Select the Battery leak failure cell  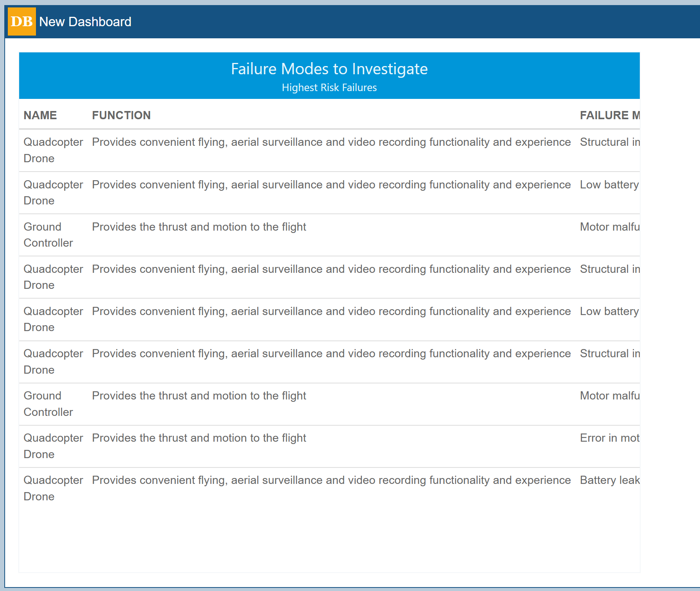coord(609,480)
